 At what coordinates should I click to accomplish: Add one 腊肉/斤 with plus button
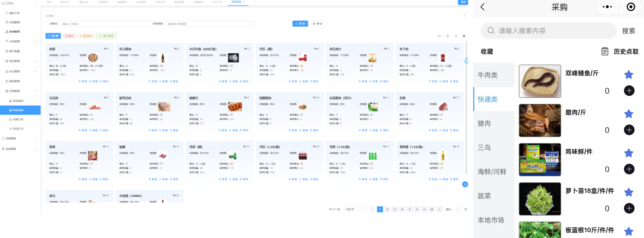tap(629, 130)
